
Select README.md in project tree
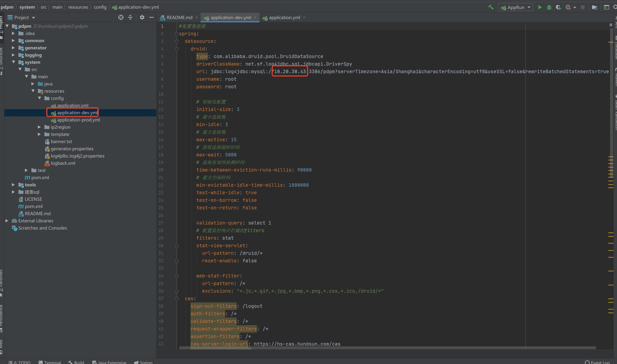coord(35,214)
